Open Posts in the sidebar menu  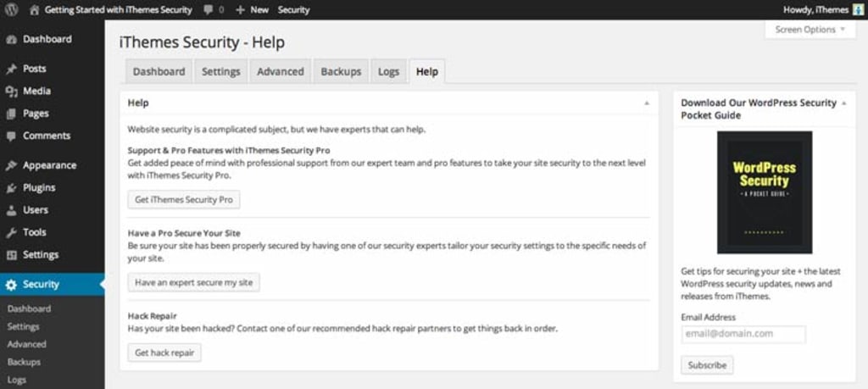coord(34,69)
